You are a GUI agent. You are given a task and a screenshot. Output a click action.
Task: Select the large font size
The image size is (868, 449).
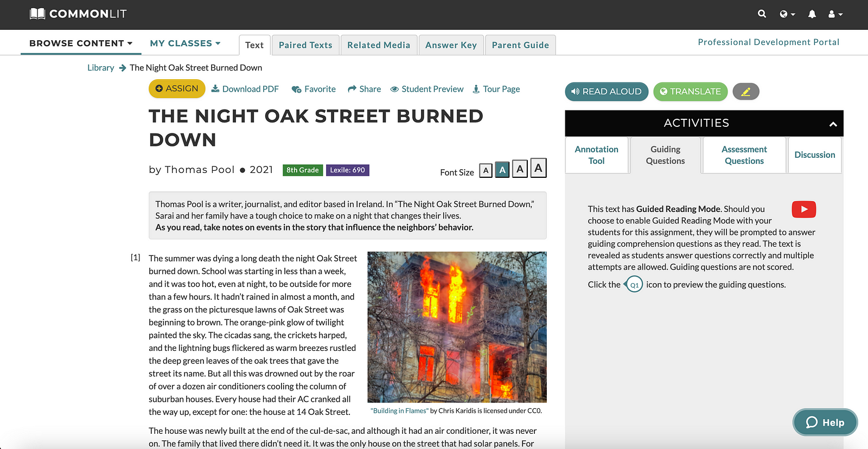[520, 169]
